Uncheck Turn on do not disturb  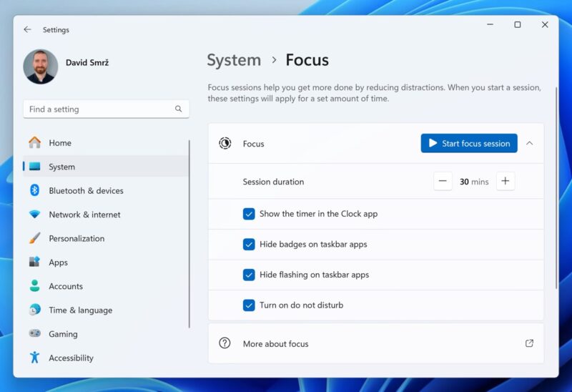249,305
